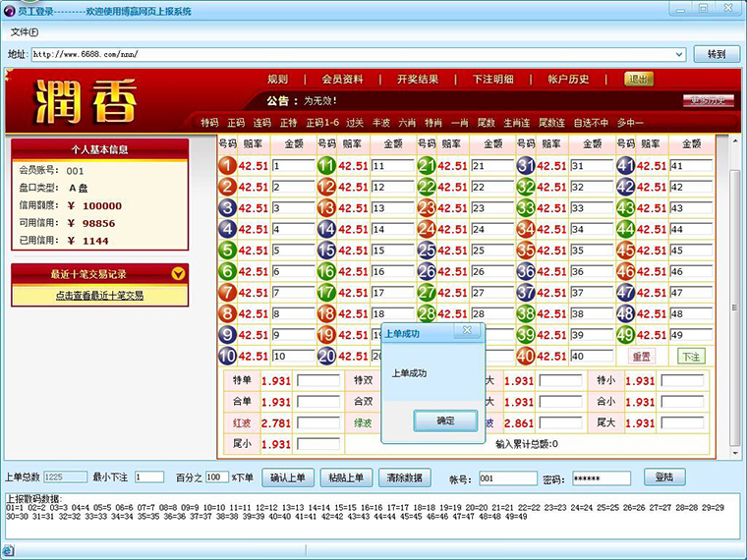Screen dimensions: 747x560
Task: Click the green number 49 ball
Action: click(625, 335)
